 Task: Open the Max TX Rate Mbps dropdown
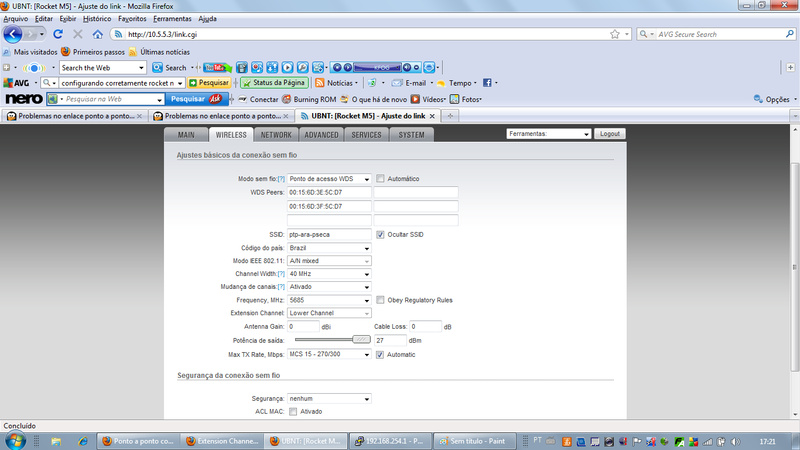pos(329,354)
